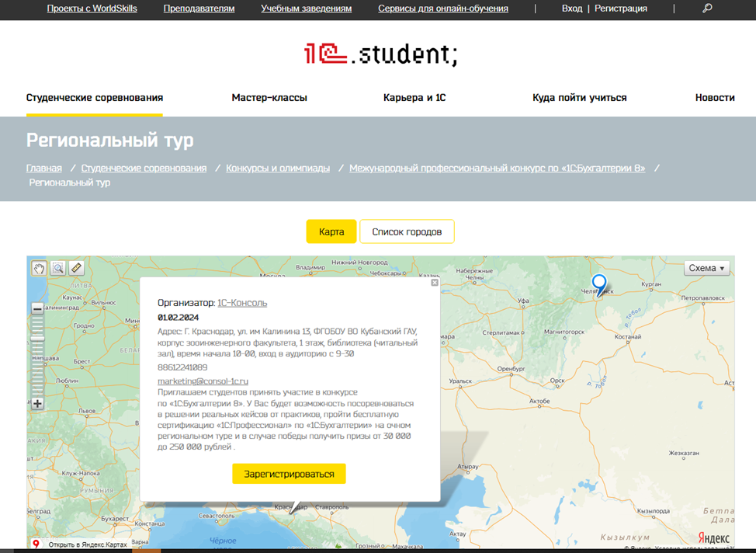
Task: Click the Оренбург city label on map
Action: [511, 369]
